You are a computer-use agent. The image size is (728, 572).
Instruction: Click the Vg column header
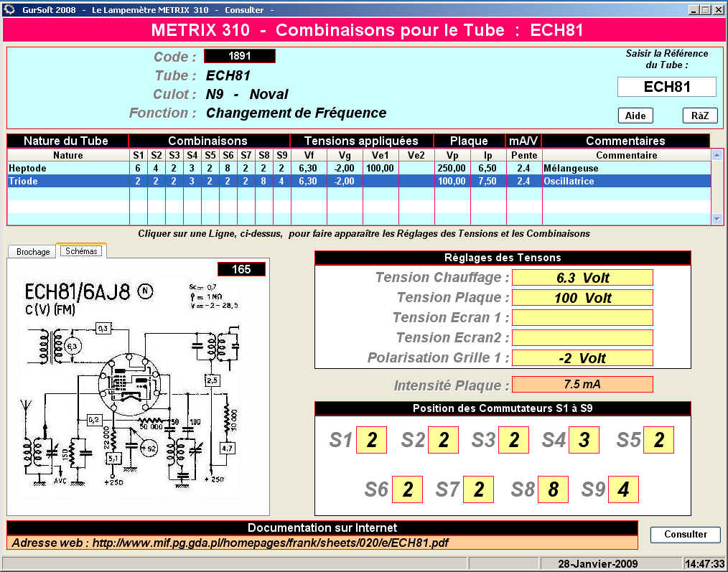(x=345, y=155)
